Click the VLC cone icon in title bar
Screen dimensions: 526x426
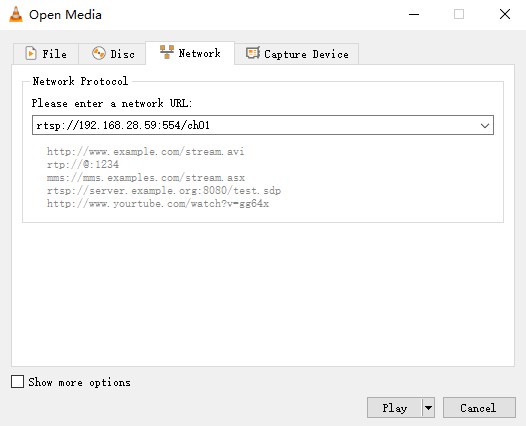[x=16, y=14]
